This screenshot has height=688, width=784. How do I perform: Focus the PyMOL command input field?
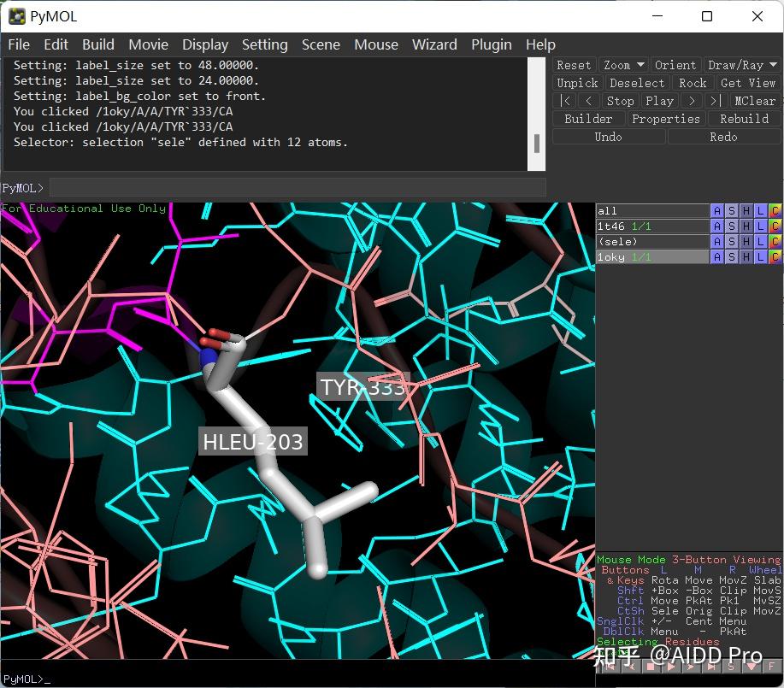point(298,187)
